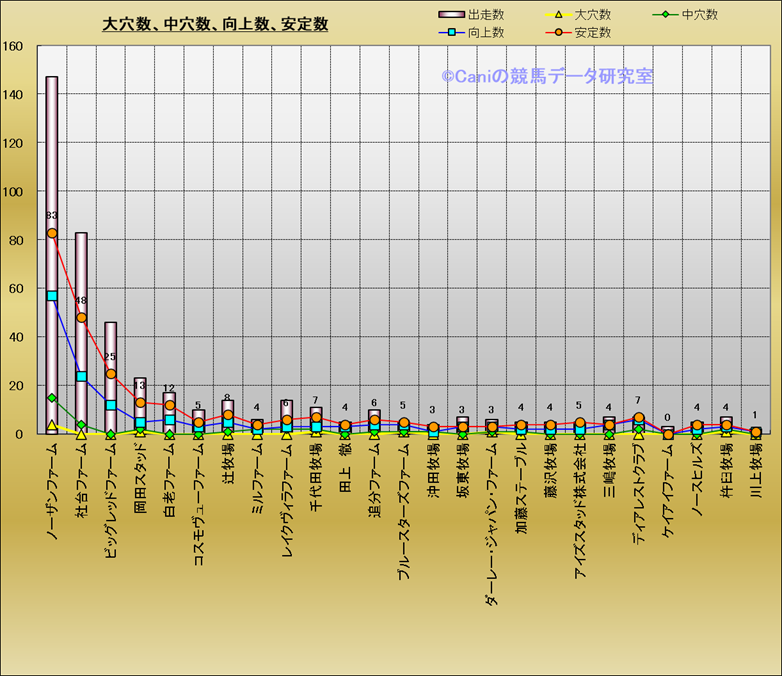Click the 川上牧場 axis label

click(755, 475)
